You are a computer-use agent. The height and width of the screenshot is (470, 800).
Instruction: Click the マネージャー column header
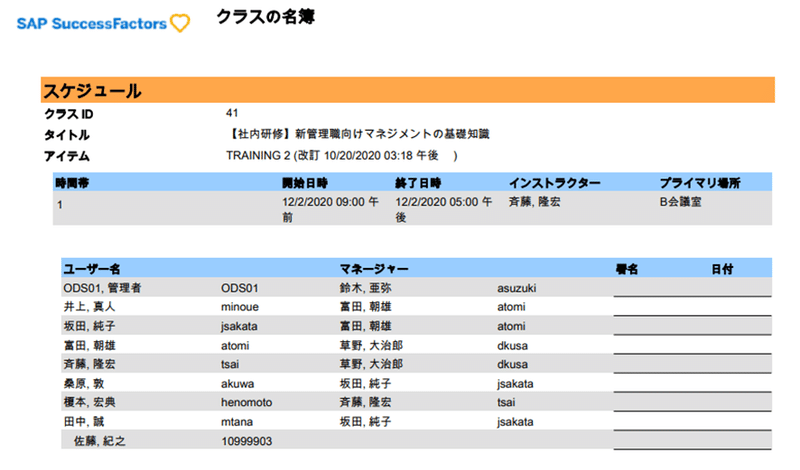click(x=374, y=269)
